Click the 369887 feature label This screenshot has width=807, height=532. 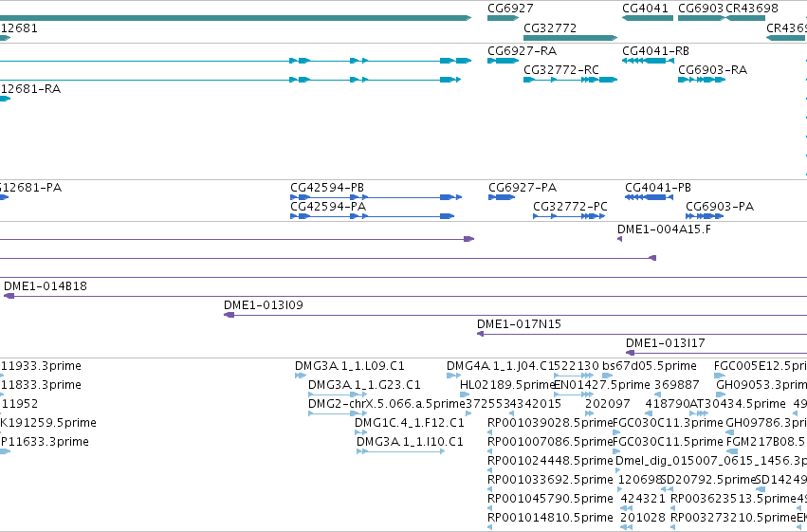point(677,385)
